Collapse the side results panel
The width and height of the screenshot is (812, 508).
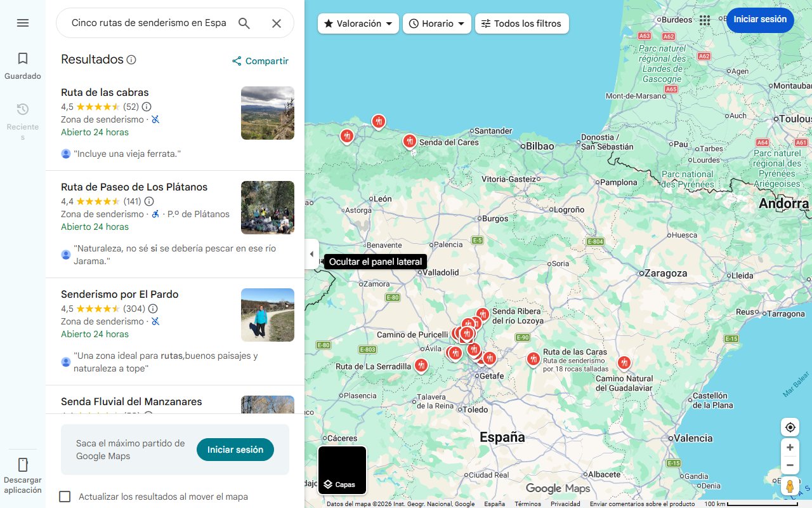point(311,253)
